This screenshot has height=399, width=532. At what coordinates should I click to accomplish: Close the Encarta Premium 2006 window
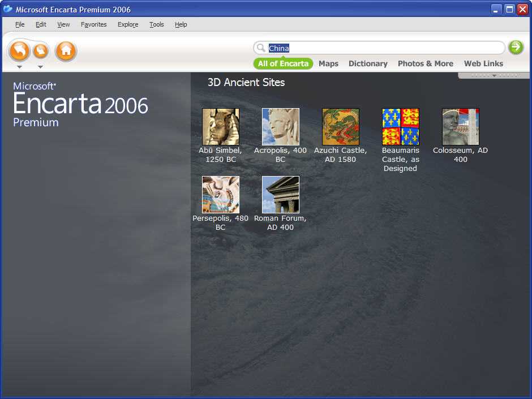[x=522, y=10]
